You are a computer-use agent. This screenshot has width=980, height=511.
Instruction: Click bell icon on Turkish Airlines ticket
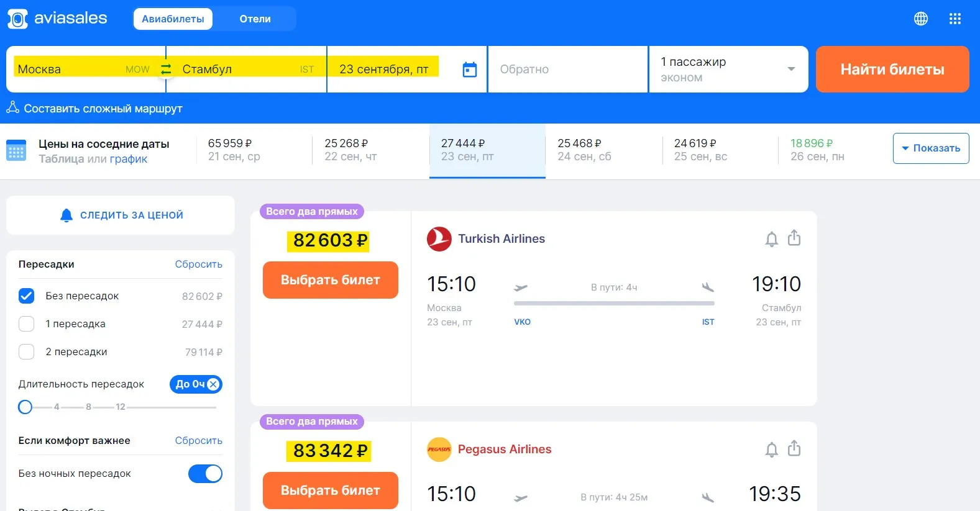coord(771,239)
